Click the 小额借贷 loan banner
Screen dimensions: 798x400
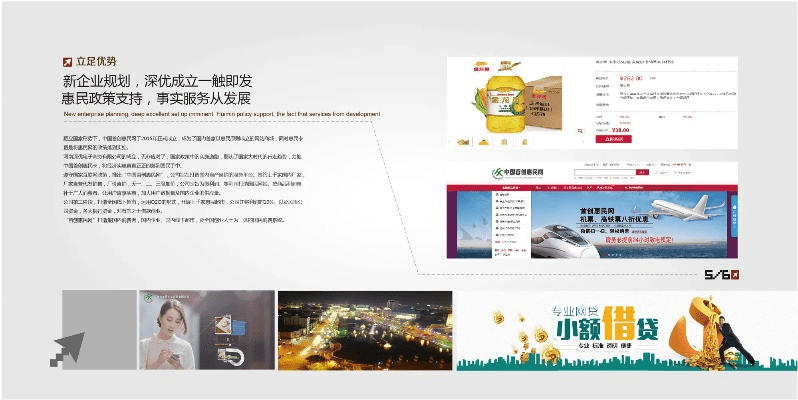pyautogui.click(x=627, y=330)
